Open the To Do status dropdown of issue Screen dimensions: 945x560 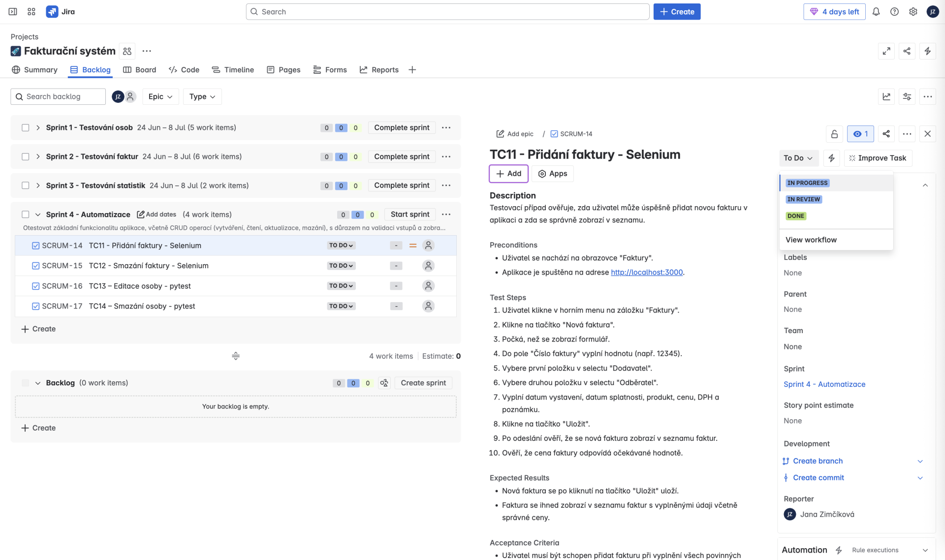[x=798, y=158]
